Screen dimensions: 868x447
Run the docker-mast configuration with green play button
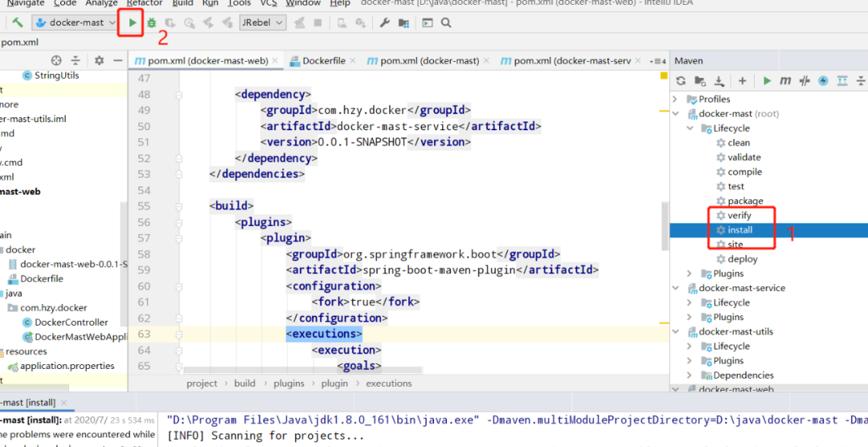133,23
